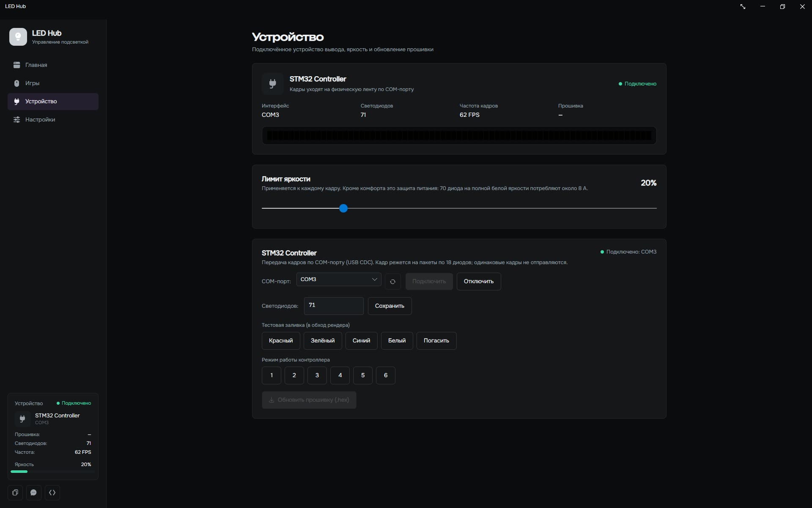Fill strip with Красный test color

(x=281, y=341)
